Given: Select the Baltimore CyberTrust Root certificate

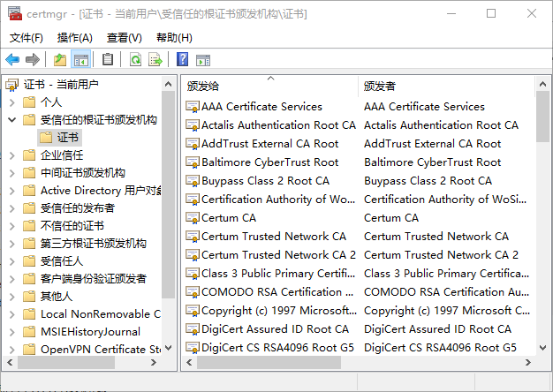Looking at the screenshot, I should (269, 162).
